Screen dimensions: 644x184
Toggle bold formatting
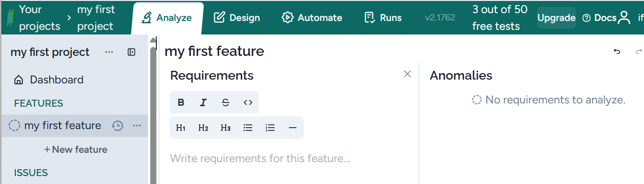[x=181, y=103]
